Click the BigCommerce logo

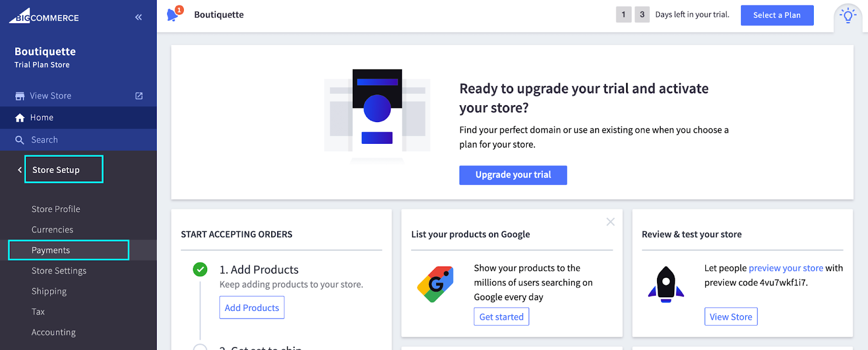coord(44,16)
